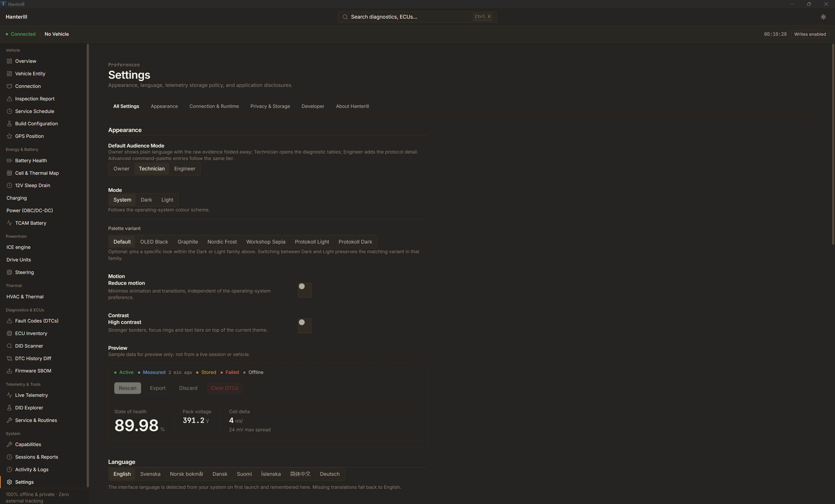Click the Discard preview button
The image size is (835, 504).
point(188,388)
